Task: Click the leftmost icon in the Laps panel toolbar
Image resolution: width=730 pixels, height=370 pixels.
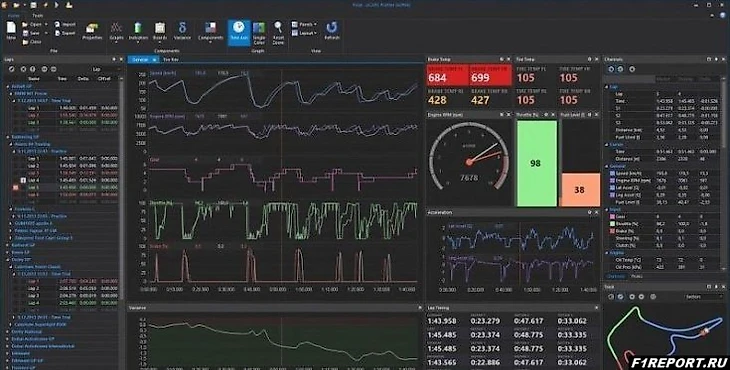Action: click(x=12, y=69)
